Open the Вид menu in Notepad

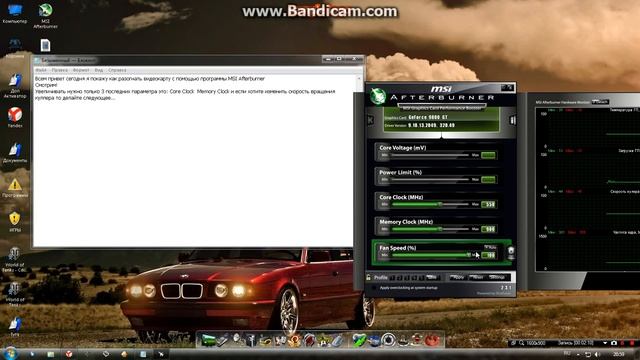click(99, 70)
